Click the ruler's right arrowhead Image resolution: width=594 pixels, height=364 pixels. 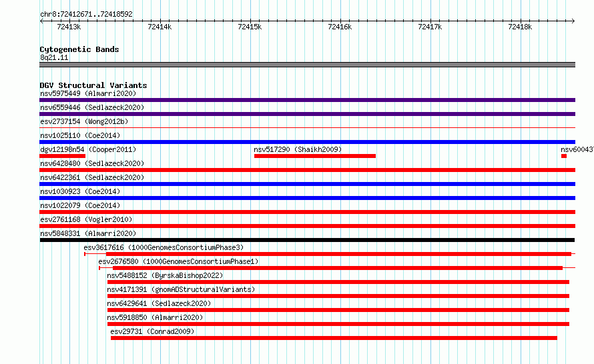point(573,21)
